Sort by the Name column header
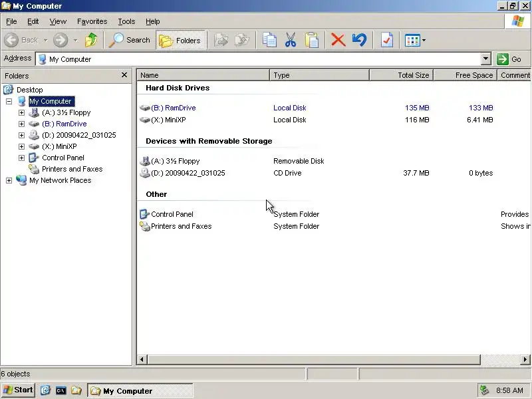Viewport: 532px width, 399px height. click(x=203, y=75)
